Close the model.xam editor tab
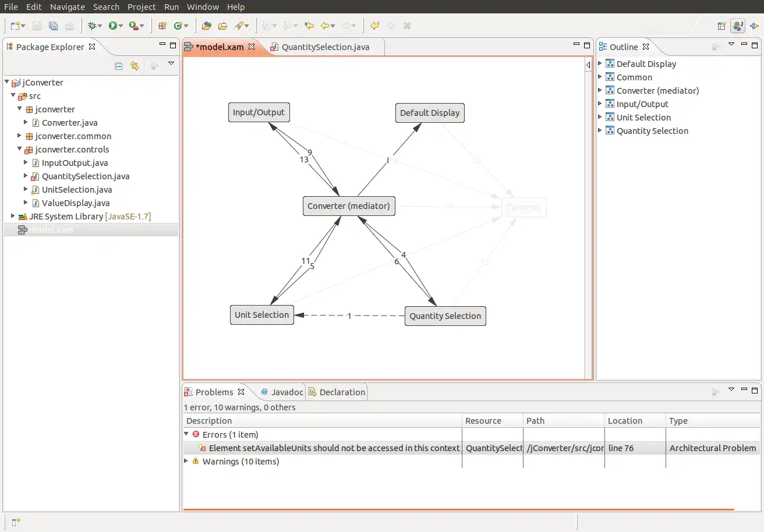764x532 pixels. point(252,47)
